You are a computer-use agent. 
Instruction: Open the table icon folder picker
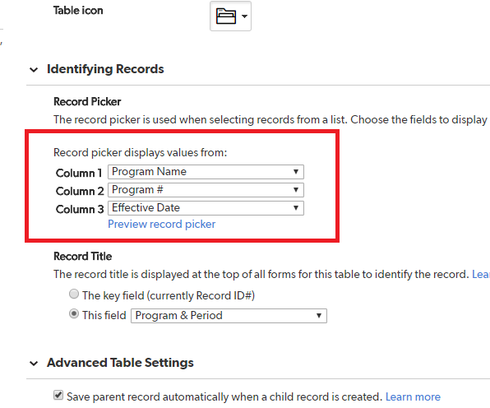tap(230, 16)
